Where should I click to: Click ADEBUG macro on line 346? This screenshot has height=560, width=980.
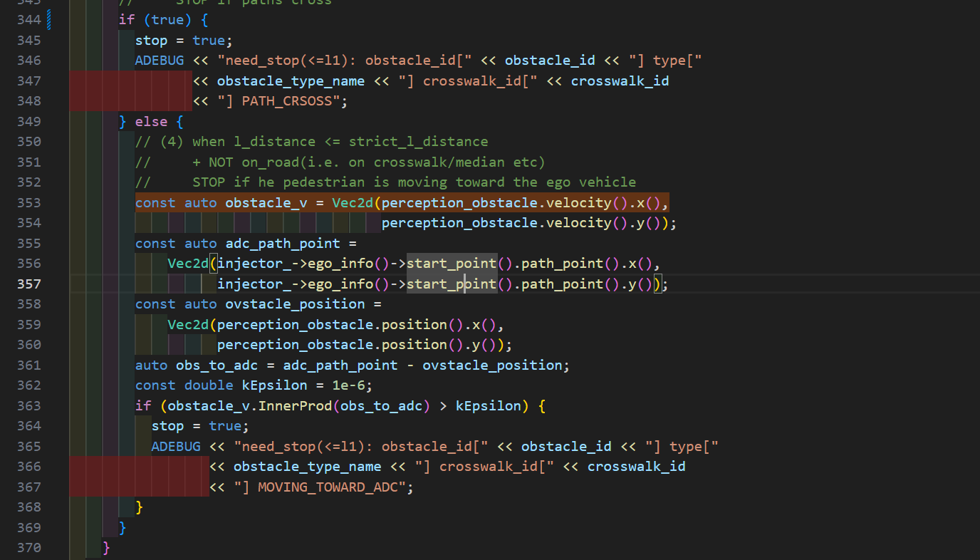point(159,61)
